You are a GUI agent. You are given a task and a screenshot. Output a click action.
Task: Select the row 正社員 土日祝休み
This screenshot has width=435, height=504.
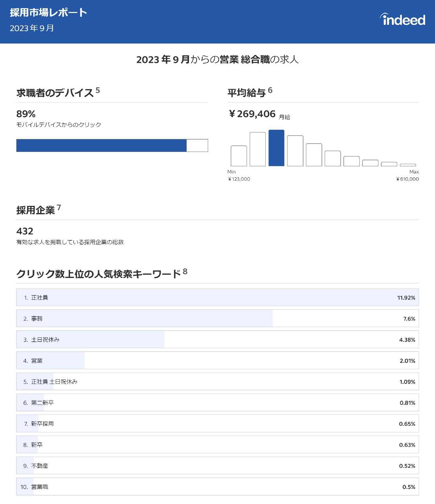[217, 381]
